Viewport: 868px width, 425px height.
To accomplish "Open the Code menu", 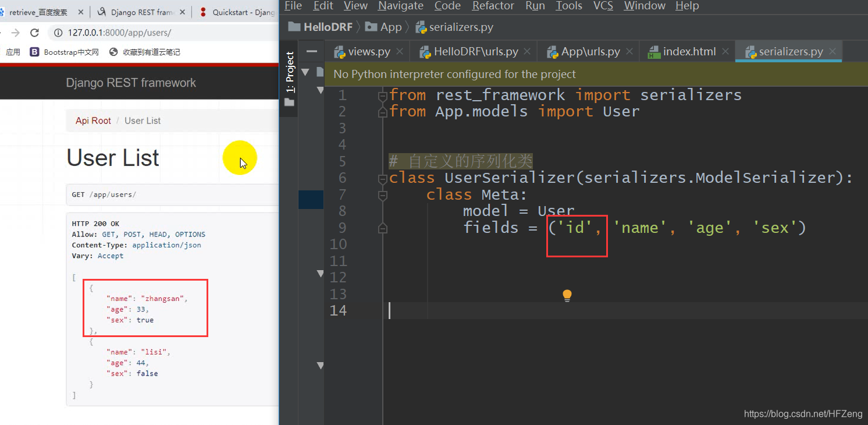I will 448,6.
